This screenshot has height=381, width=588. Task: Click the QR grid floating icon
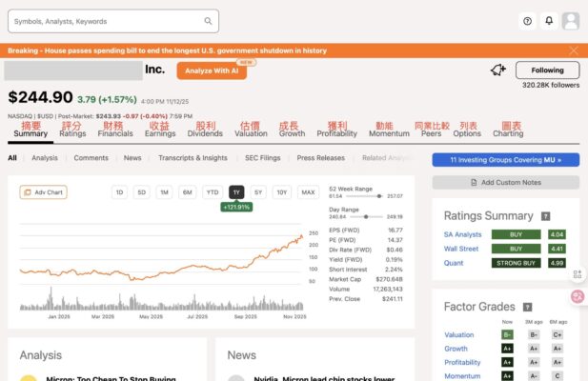point(578,274)
